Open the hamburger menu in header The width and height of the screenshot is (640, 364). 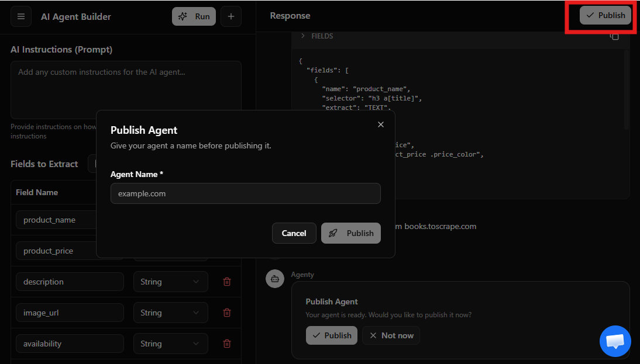[x=21, y=16]
